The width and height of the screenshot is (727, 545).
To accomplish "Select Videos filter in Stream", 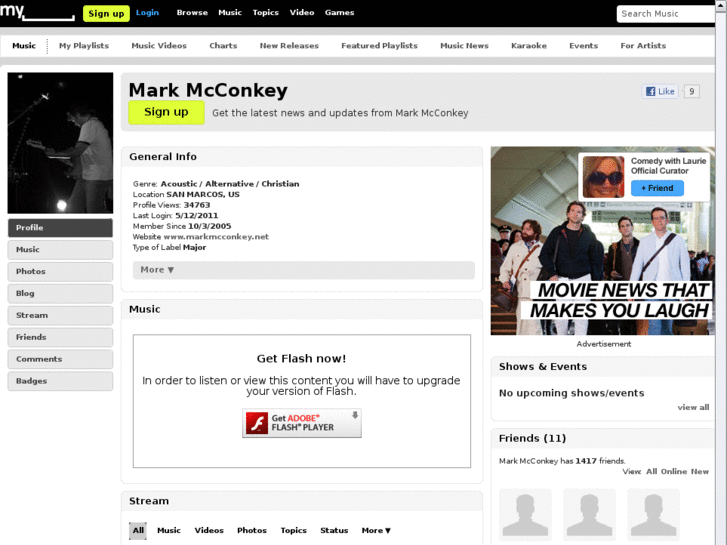I will point(209,530).
